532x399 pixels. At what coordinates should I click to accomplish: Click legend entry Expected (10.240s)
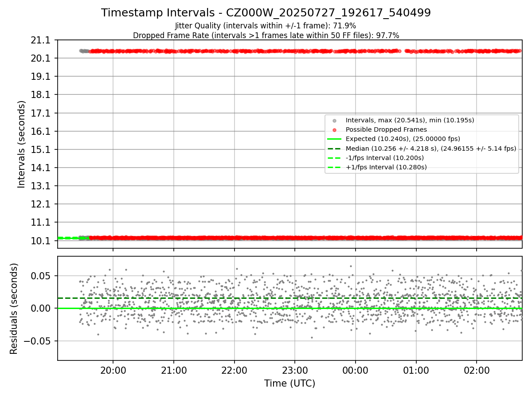[403, 139]
